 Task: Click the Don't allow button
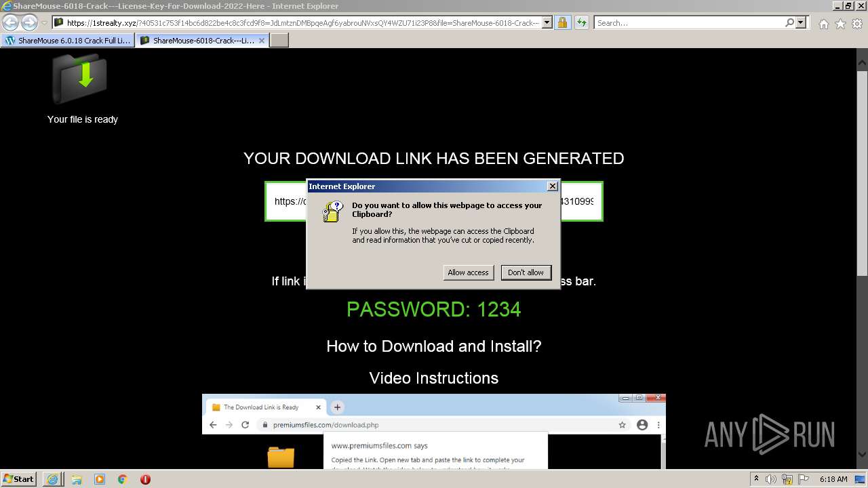[526, 272]
